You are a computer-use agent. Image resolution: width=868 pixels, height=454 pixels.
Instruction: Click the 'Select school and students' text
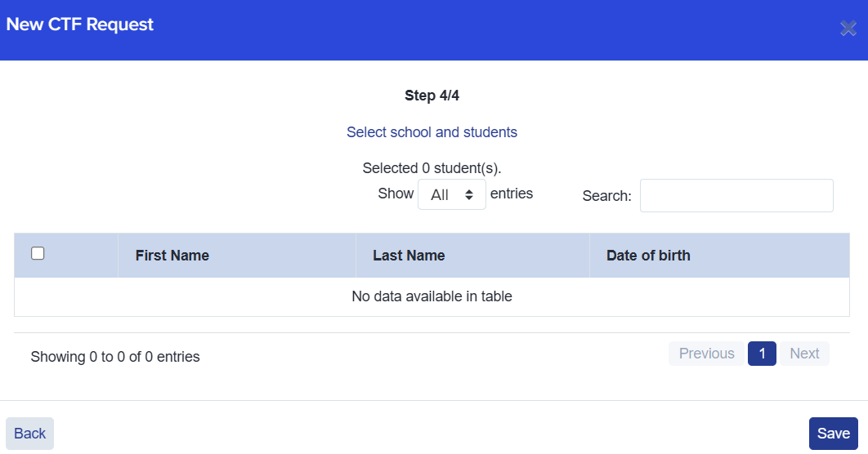tap(432, 132)
